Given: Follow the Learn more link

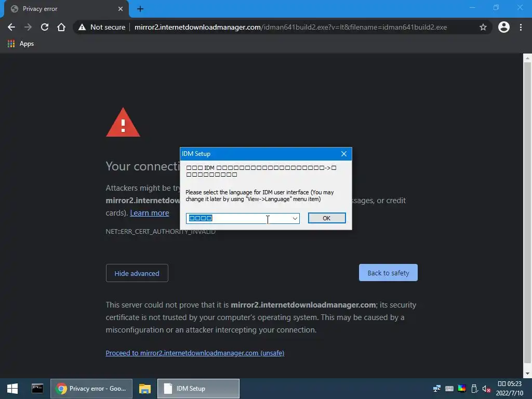Looking at the screenshot, I should click(x=150, y=213).
